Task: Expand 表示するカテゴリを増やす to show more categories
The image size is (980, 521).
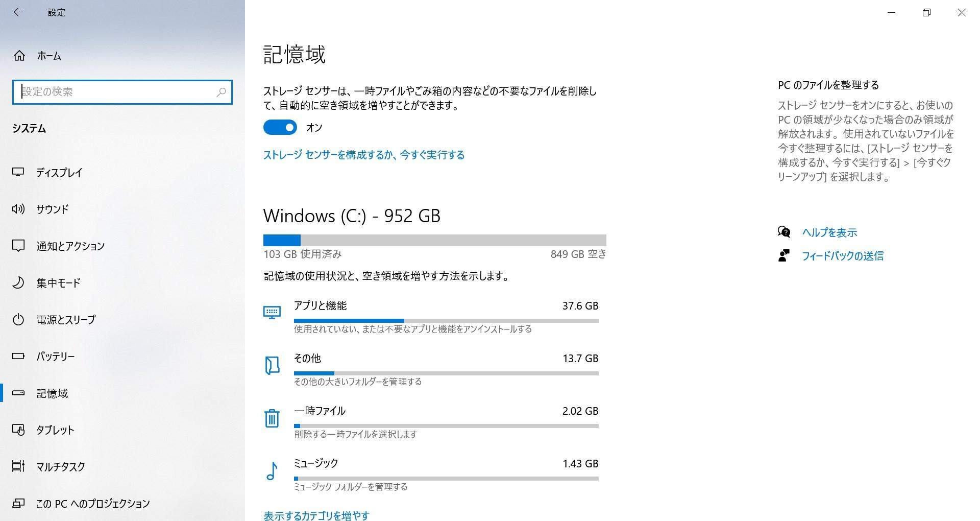Action: [316, 515]
